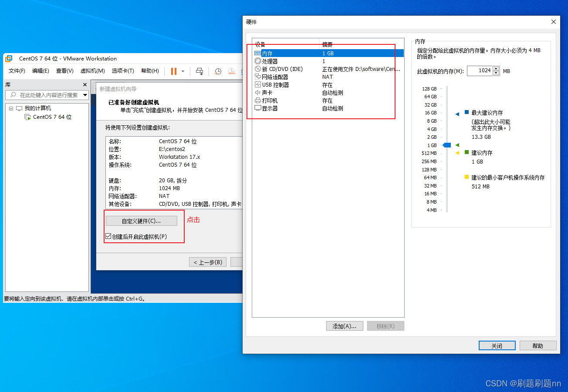Screen dimensions: 568x392
Task: Click the send Ctrl+Alt+Del toolbar icon
Action: coord(199,71)
